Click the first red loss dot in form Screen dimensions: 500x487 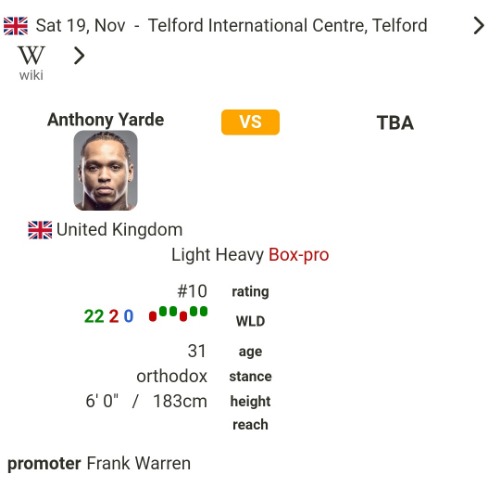click(153, 316)
